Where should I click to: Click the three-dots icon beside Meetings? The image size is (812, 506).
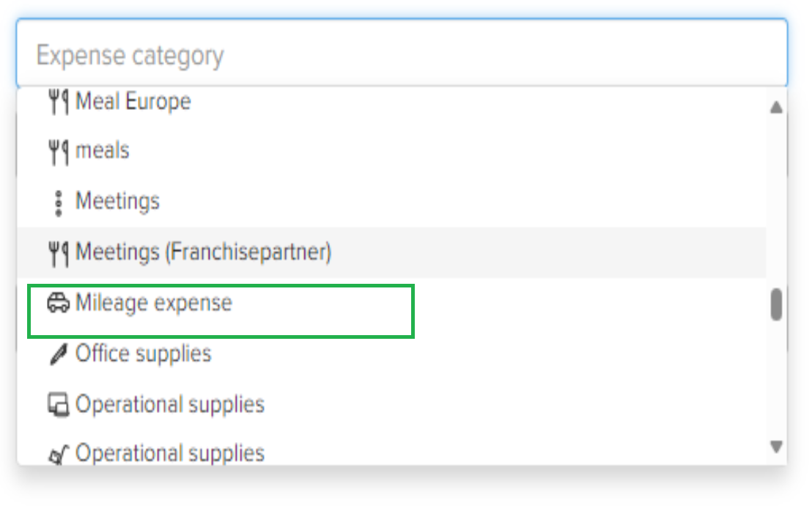tap(59, 202)
